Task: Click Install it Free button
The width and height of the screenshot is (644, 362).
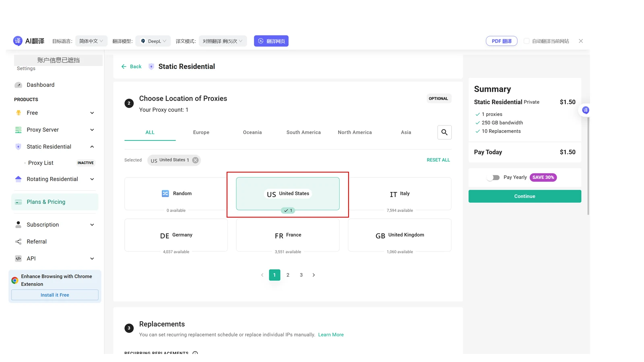Action: tap(55, 295)
